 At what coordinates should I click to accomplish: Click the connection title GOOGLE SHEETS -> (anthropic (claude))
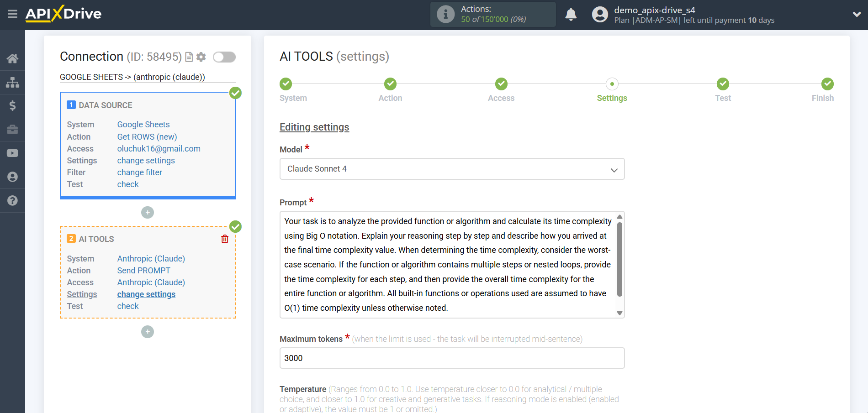132,77
